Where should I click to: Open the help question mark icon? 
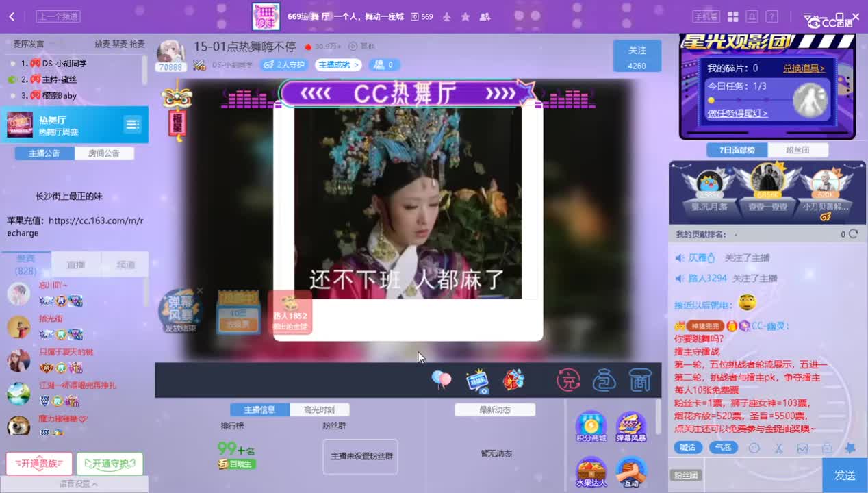coord(771,16)
